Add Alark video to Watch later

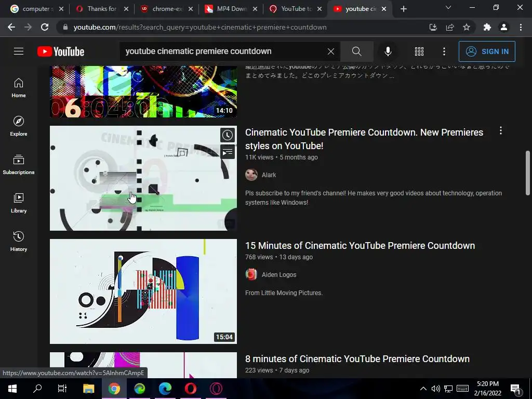(x=228, y=135)
